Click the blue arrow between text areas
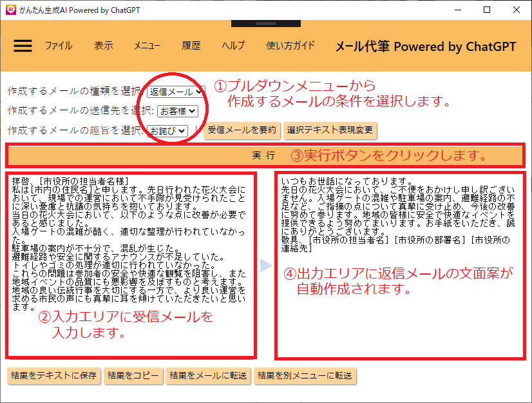This screenshot has width=532, height=403. click(x=265, y=265)
